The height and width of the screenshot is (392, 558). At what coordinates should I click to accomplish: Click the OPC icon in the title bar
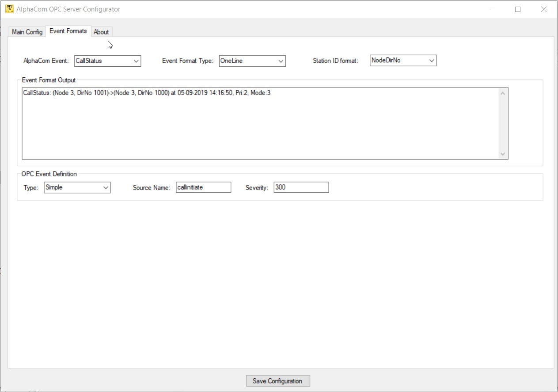coord(8,8)
